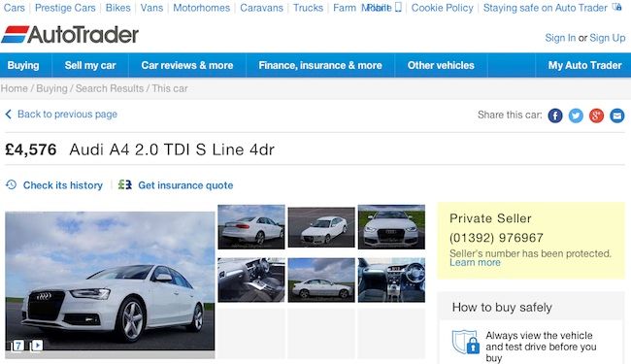Go to Buying breadcrumb

point(51,88)
